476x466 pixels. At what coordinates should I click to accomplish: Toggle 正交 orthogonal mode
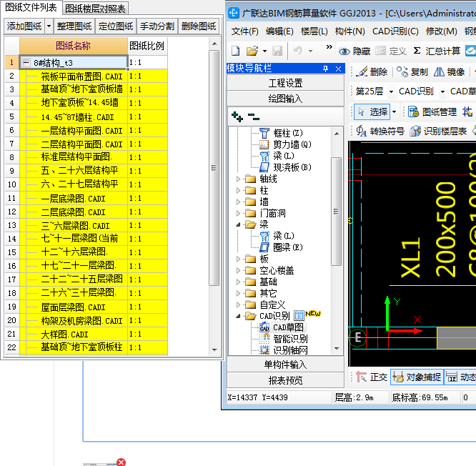372,377
